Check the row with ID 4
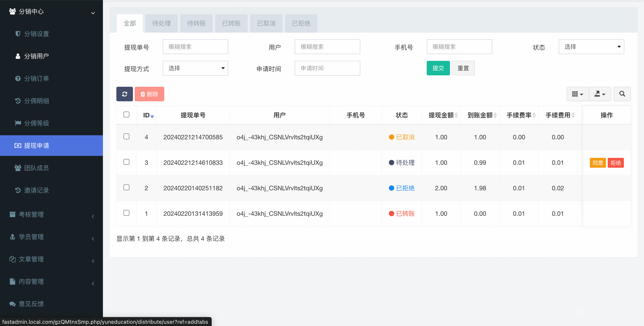The height and width of the screenshot is (326, 644). [126, 136]
